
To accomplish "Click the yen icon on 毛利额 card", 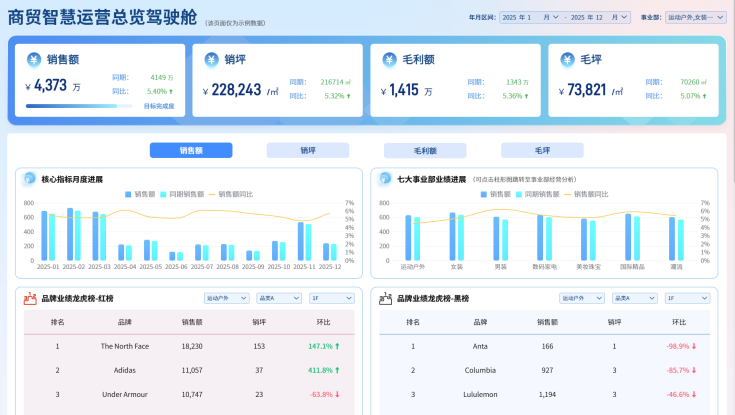I will tap(389, 60).
